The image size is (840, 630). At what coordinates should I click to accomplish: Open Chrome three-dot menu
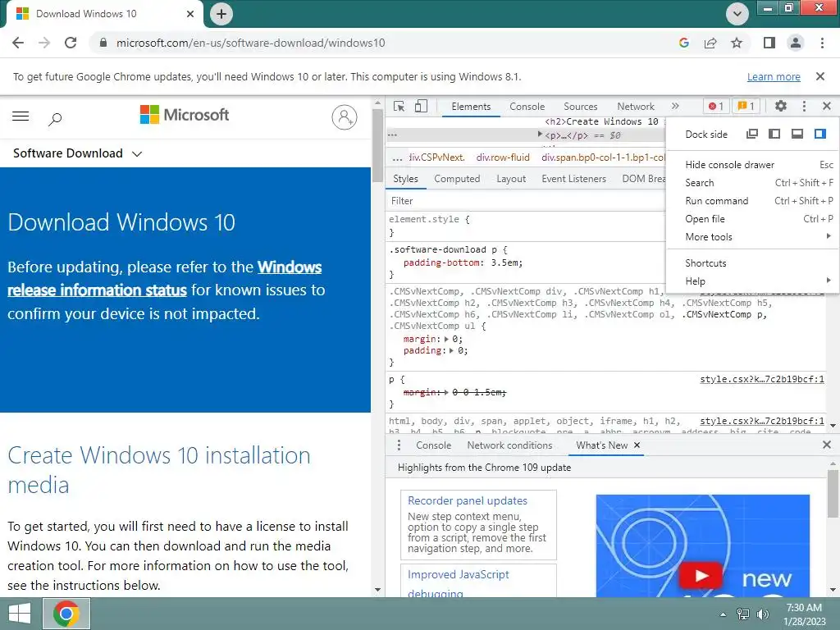pos(822,43)
